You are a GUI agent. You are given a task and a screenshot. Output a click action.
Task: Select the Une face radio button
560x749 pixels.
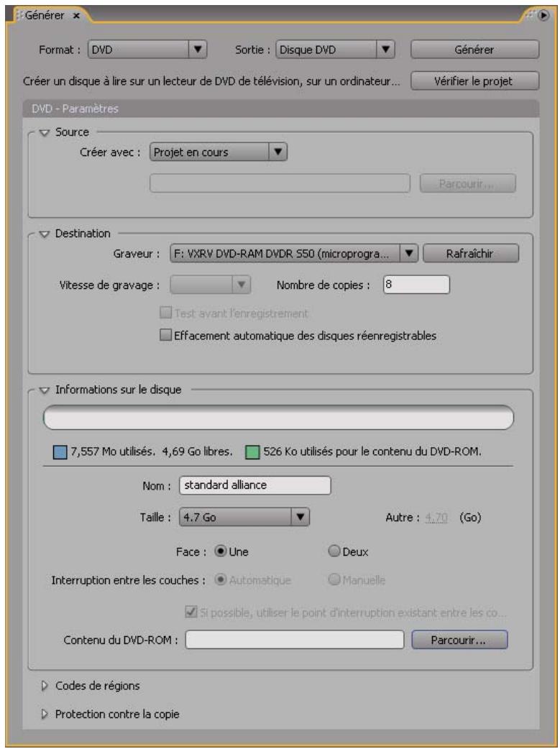point(220,552)
